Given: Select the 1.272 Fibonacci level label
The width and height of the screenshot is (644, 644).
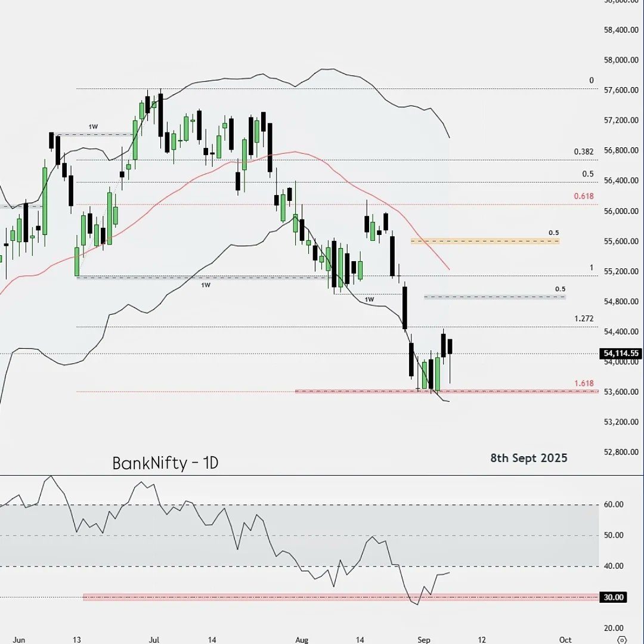Looking at the screenshot, I should pyautogui.click(x=584, y=318).
